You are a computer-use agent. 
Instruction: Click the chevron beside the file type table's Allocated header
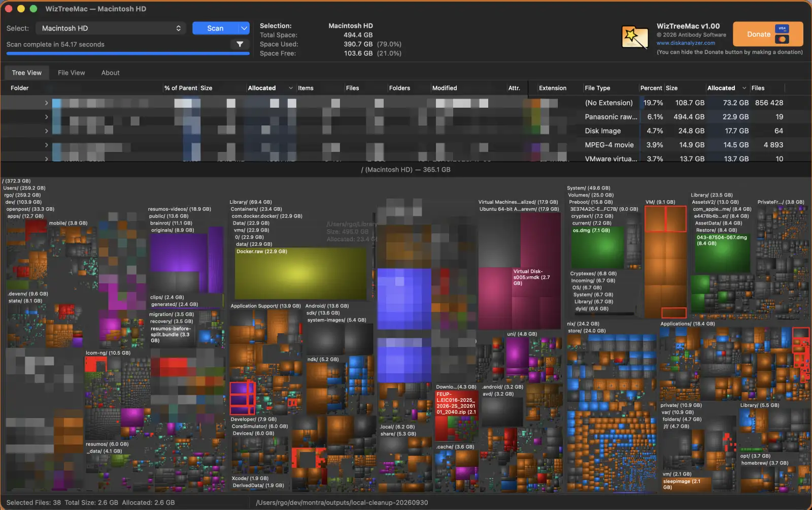[745, 88]
